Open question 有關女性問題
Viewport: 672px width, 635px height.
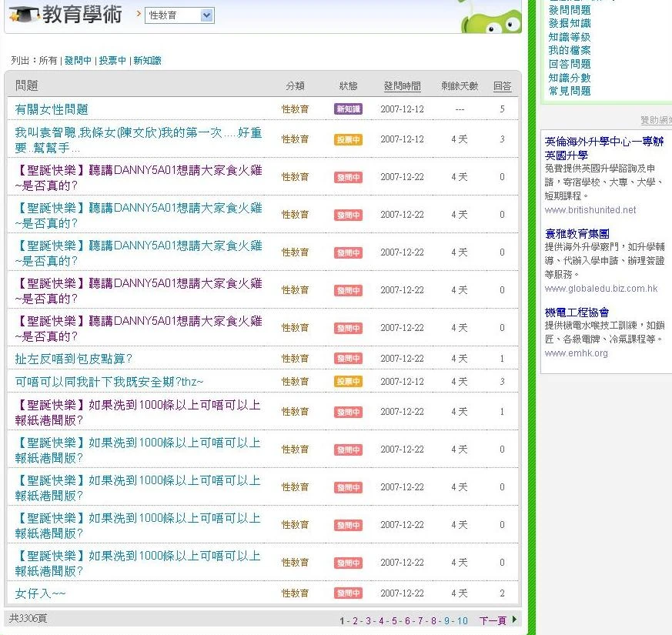[x=52, y=109]
